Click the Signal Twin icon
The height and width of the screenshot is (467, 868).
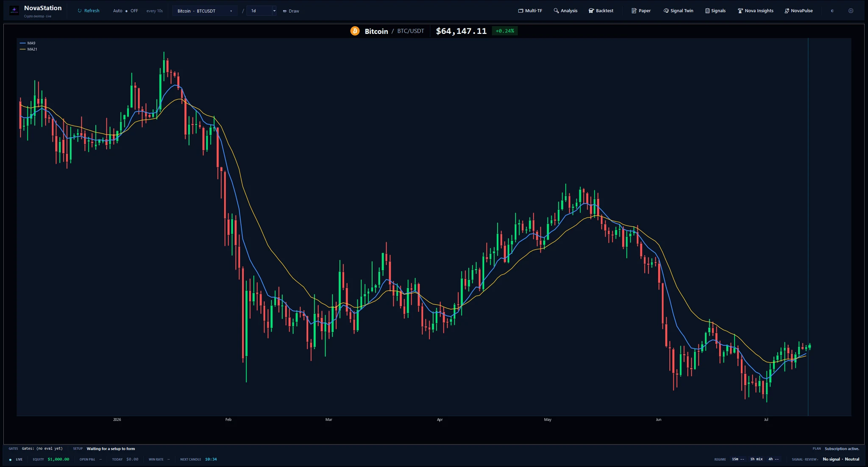tap(666, 11)
